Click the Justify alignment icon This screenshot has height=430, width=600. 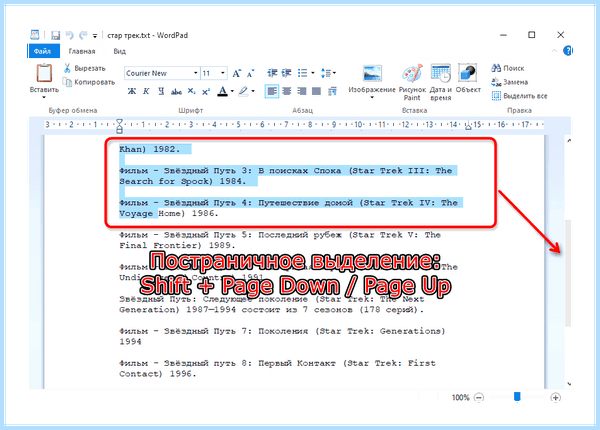tap(316, 91)
